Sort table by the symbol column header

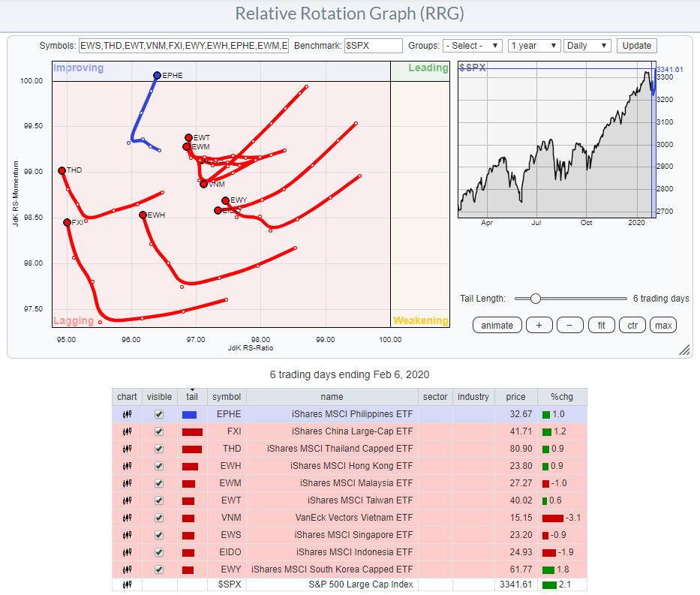[227, 397]
